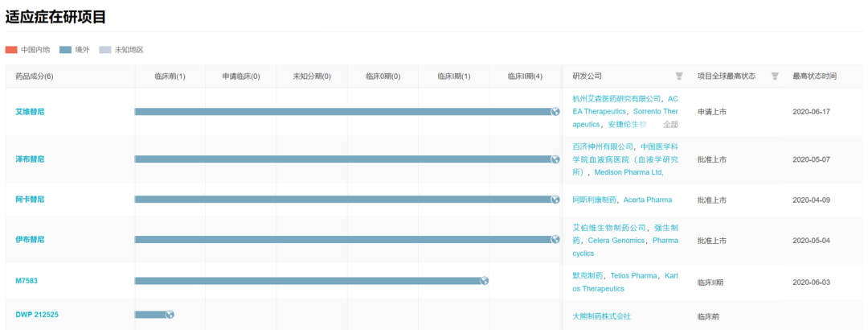Click the globe icon on 阿卡替尼 bar
The image size is (868, 330).
tap(555, 199)
